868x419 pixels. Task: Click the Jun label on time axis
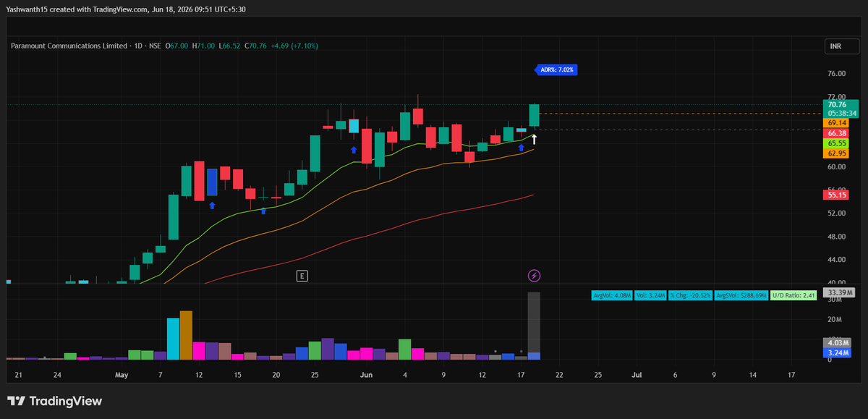pos(366,375)
